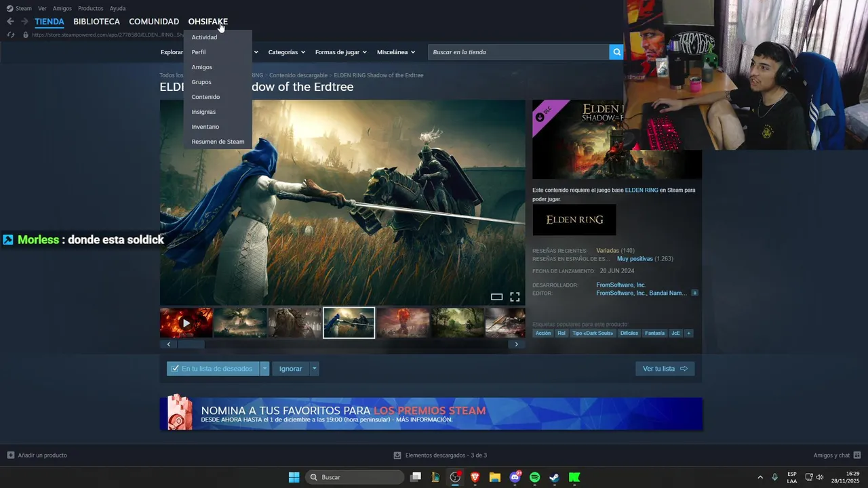Open the volume control in system tray
Image resolution: width=868 pixels, height=488 pixels.
click(x=819, y=477)
